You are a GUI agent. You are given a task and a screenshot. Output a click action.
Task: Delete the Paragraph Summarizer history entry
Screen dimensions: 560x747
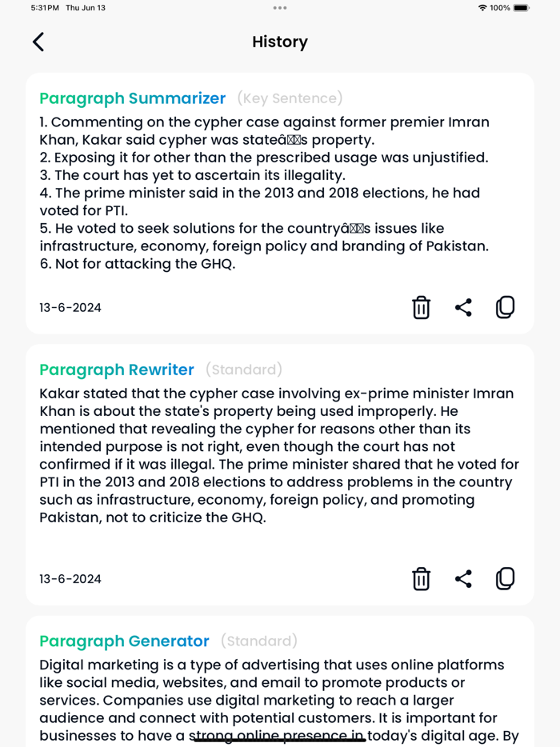422,307
